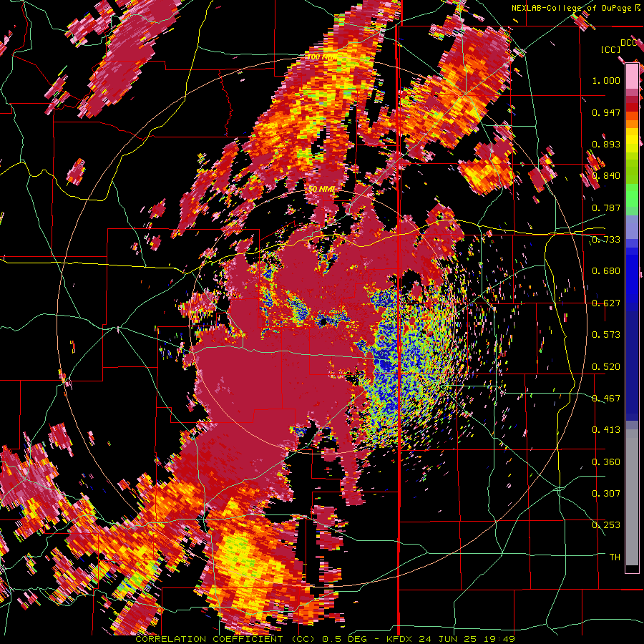Image resolution: width=644 pixels, height=644 pixels.
Task: Click the 1.000 value on the color scale
Action: (606, 80)
